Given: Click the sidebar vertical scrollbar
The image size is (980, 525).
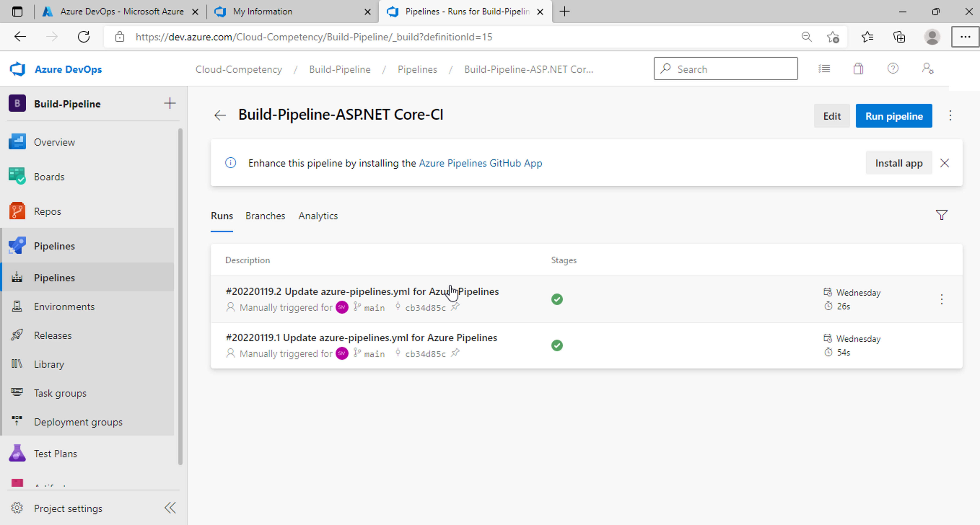Looking at the screenshot, I should click(180, 297).
